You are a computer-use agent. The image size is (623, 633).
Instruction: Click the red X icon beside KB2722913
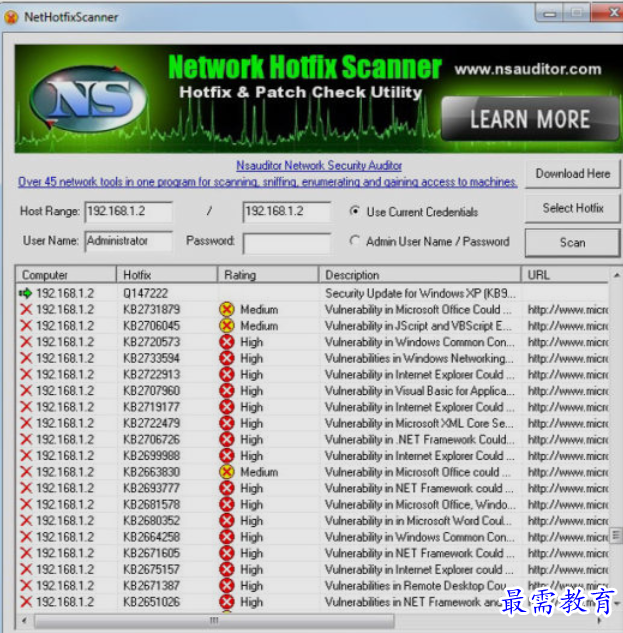tap(26, 374)
